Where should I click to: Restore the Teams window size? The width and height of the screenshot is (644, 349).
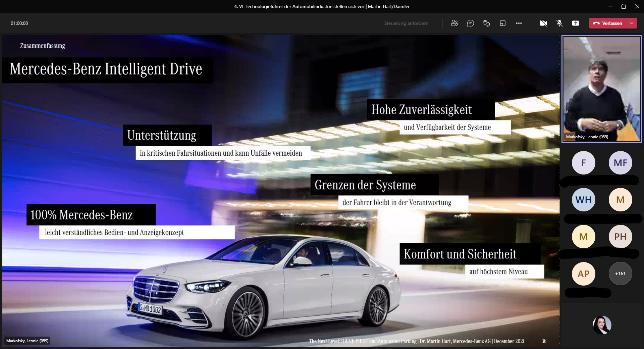click(x=624, y=6)
